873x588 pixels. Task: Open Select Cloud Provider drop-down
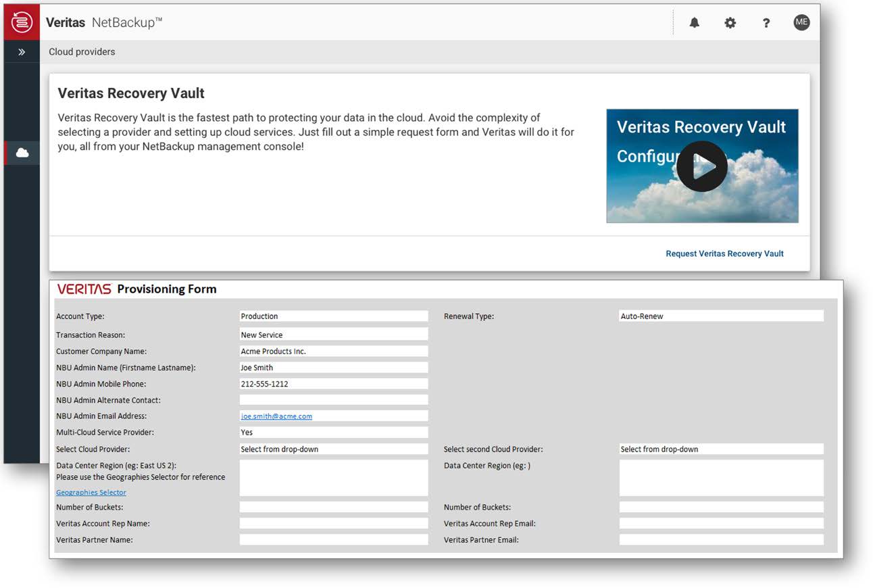334,449
